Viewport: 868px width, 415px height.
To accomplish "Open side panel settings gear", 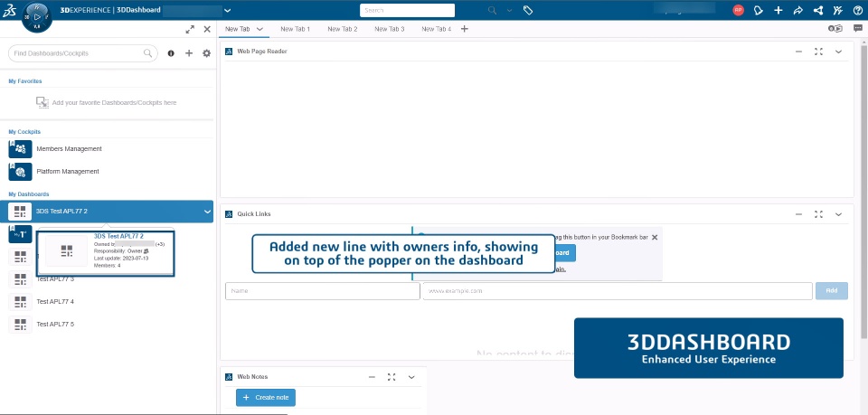I will pos(206,53).
